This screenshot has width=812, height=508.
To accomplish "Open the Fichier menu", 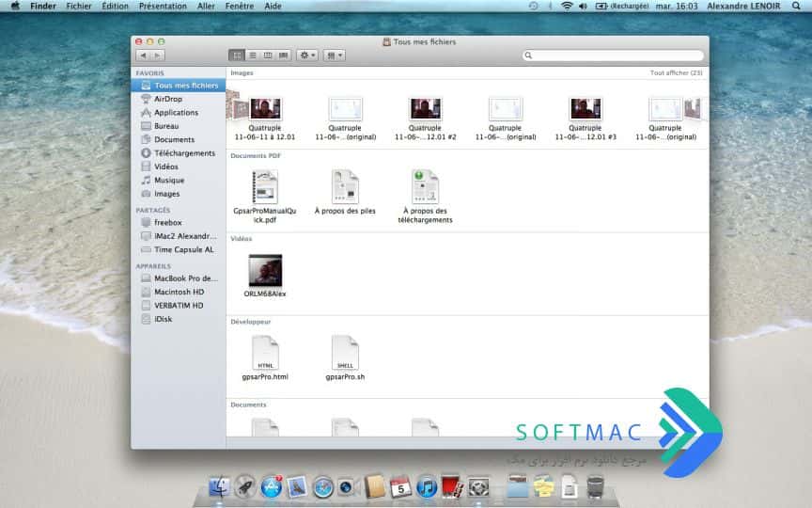I will [79, 7].
